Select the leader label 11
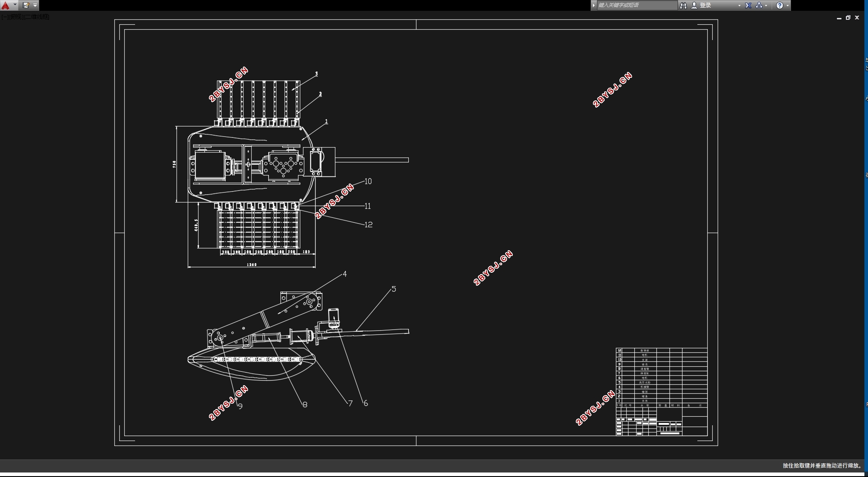This screenshot has width=868, height=477. [x=368, y=206]
